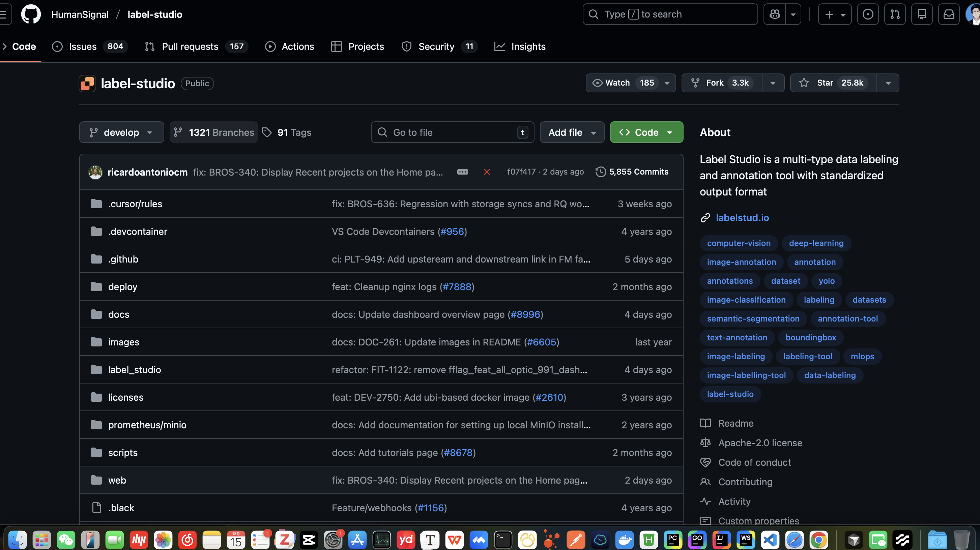
Task: Switch to the Pull requests tab
Action: pos(190,47)
